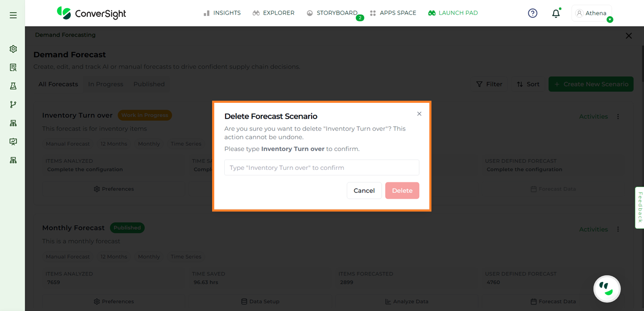This screenshot has width=644, height=311.
Task: Open the help question mark icon
Action: 533,13
